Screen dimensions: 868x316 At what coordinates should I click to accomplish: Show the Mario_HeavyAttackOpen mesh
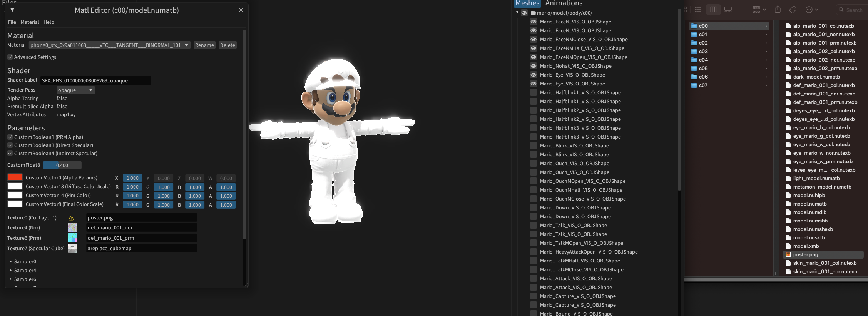(534, 252)
